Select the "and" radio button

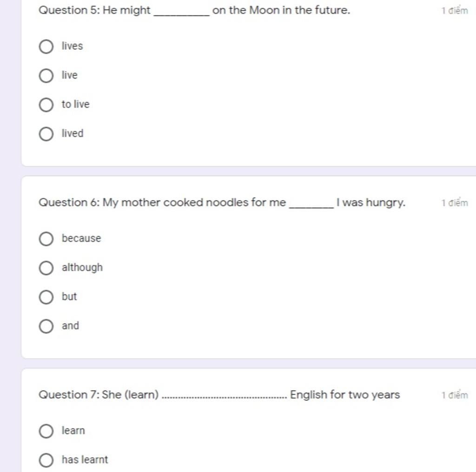point(46,326)
